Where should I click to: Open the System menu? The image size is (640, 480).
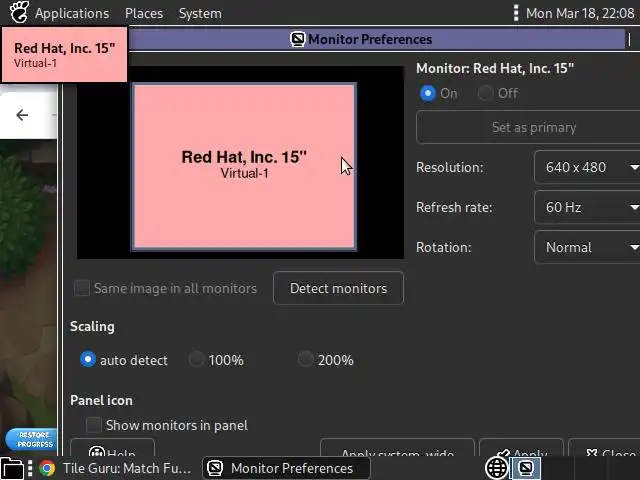[200, 13]
